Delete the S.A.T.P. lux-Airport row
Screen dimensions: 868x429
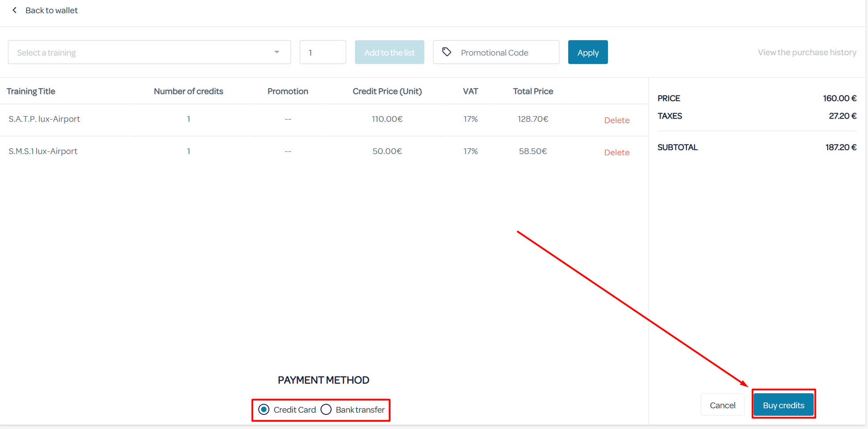coord(616,120)
